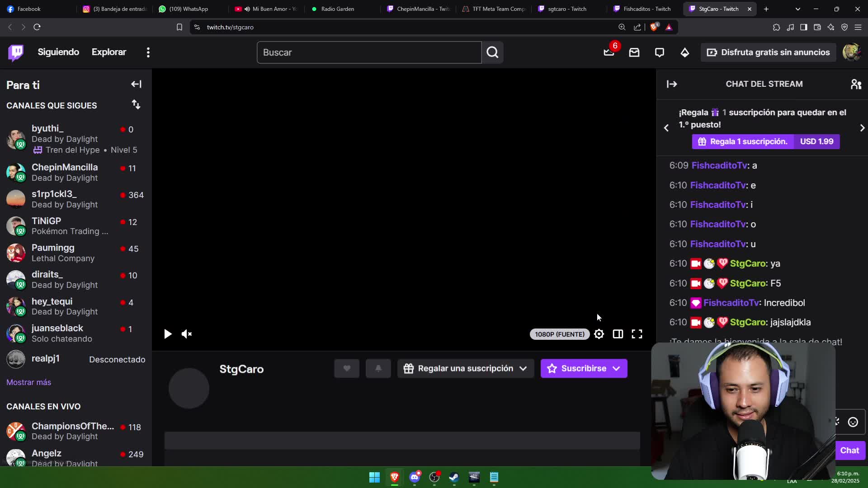The image size is (868, 488).
Task: Follow StgCaro with heart button
Action: (x=347, y=368)
